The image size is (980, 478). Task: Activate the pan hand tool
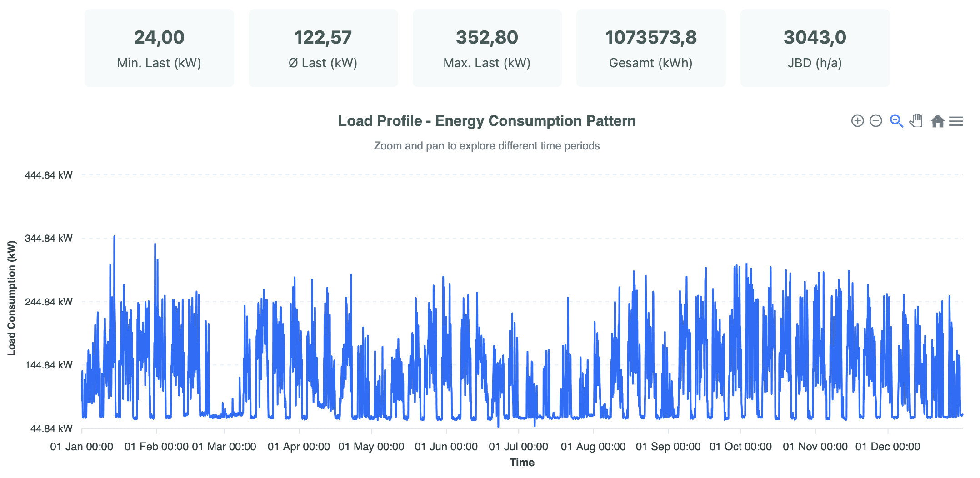click(x=916, y=121)
